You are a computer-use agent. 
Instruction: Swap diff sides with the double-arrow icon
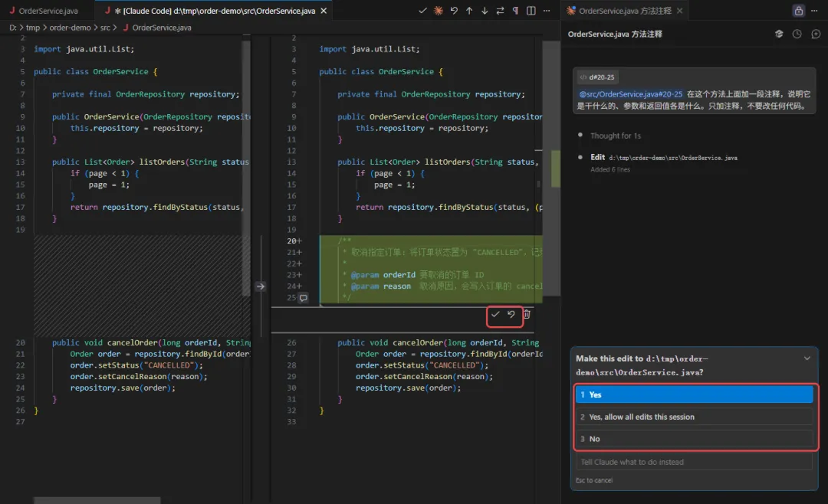tap(500, 11)
